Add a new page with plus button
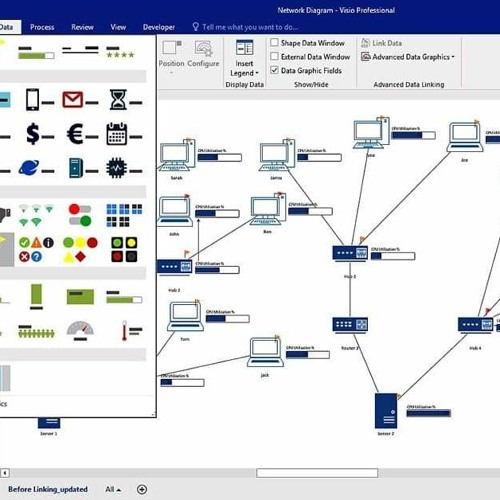This screenshot has width=500, height=500. click(x=142, y=489)
